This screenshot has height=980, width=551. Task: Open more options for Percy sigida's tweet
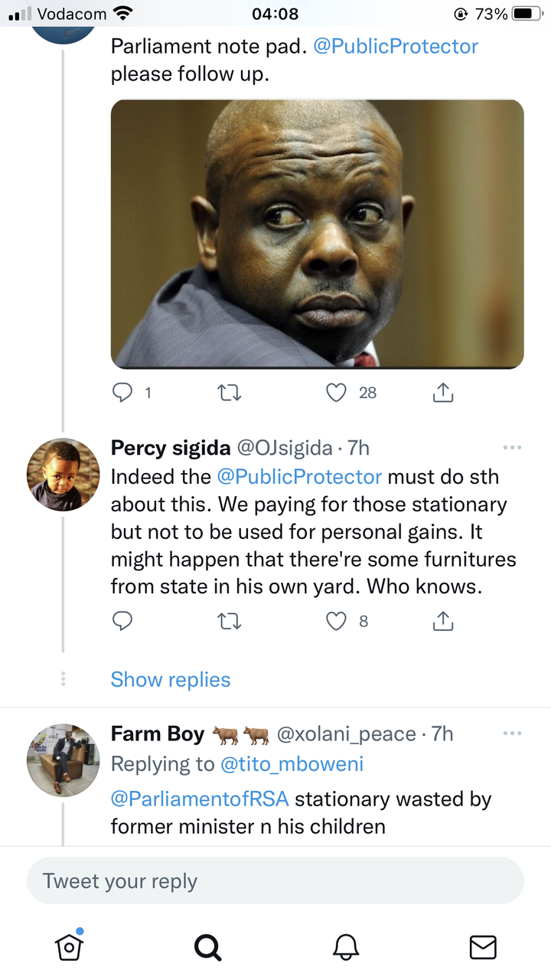coord(512,447)
